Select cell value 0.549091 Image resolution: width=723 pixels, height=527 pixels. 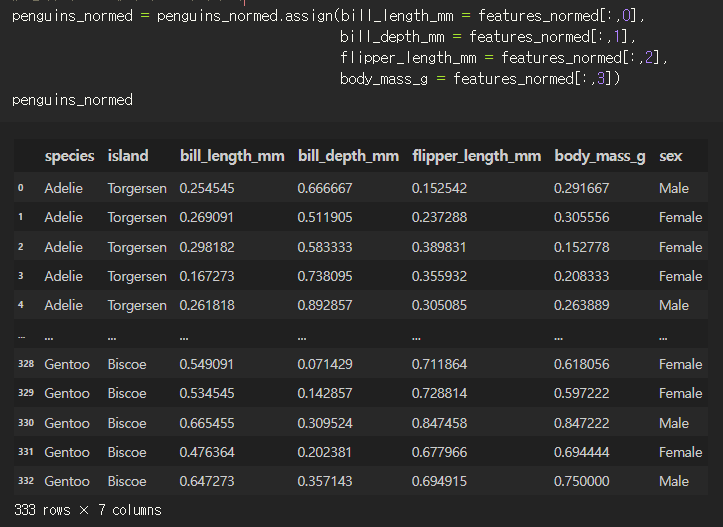coord(207,364)
